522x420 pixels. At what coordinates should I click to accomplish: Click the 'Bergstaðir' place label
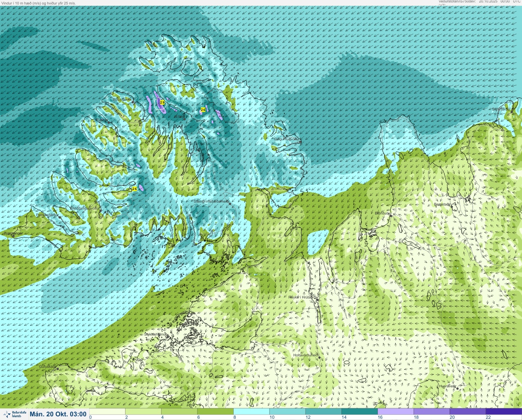pyautogui.click(x=442, y=204)
